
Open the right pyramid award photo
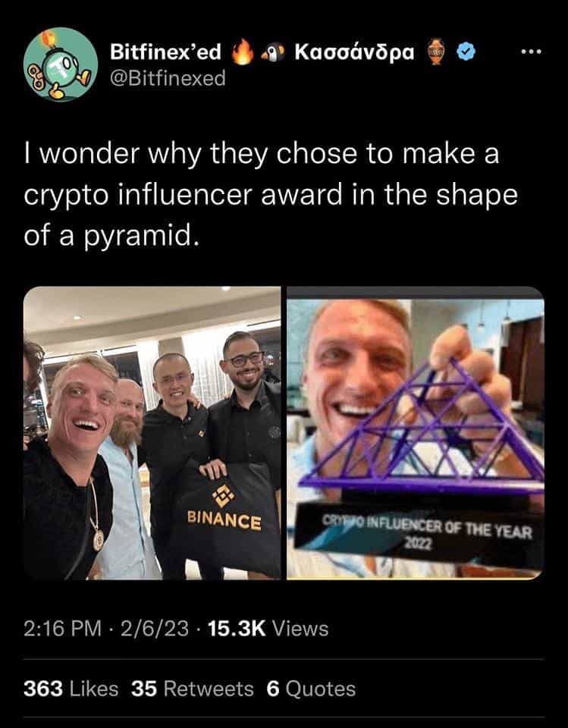coord(416,433)
